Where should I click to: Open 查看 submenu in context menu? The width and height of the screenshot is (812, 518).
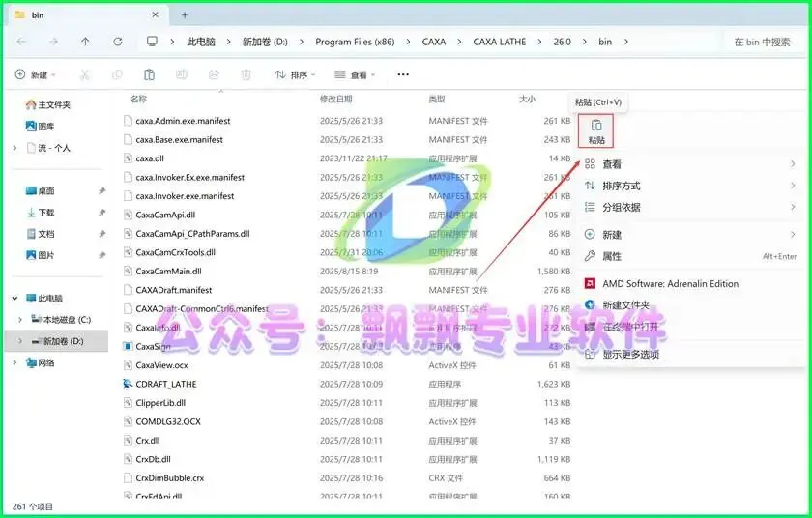[x=690, y=164]
